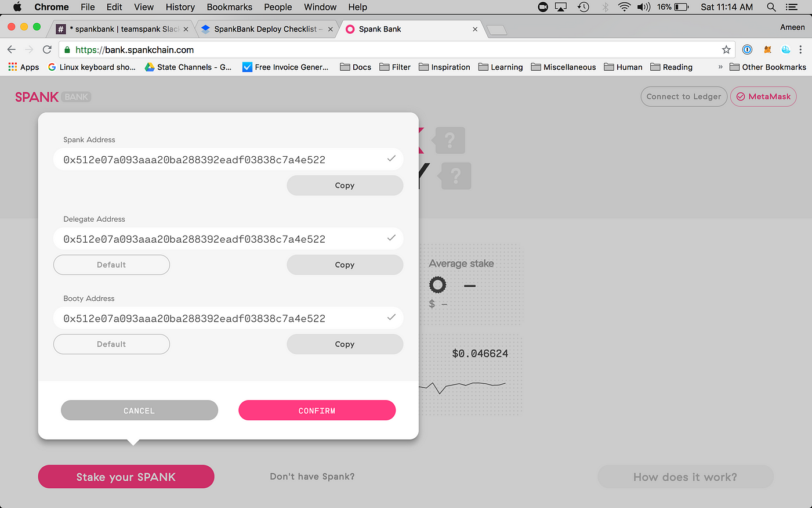
Task: Expand hidden bookmarks with the chevron
Action: [x=720, y=67]
